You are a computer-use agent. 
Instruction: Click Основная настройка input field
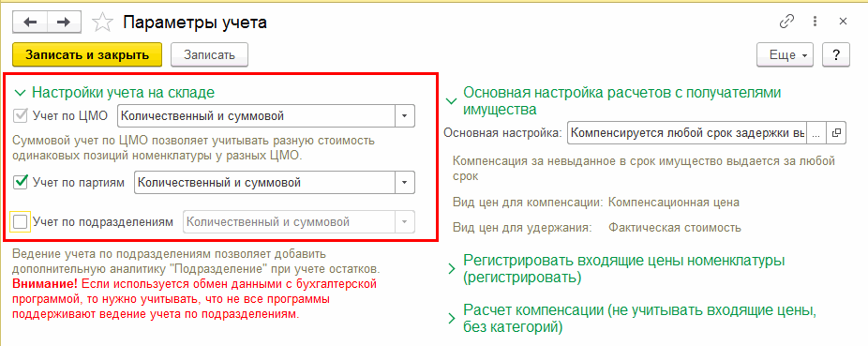coord(687,133)
